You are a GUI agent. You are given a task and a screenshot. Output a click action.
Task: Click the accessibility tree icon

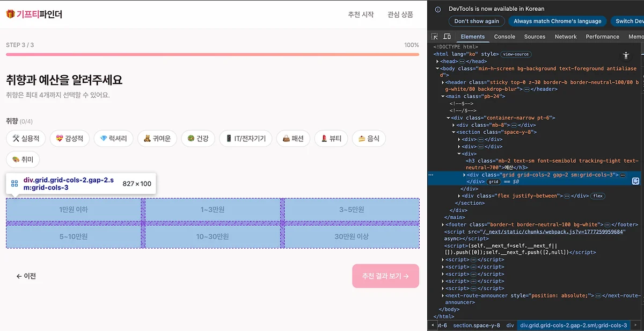click(x=626, y=55)
